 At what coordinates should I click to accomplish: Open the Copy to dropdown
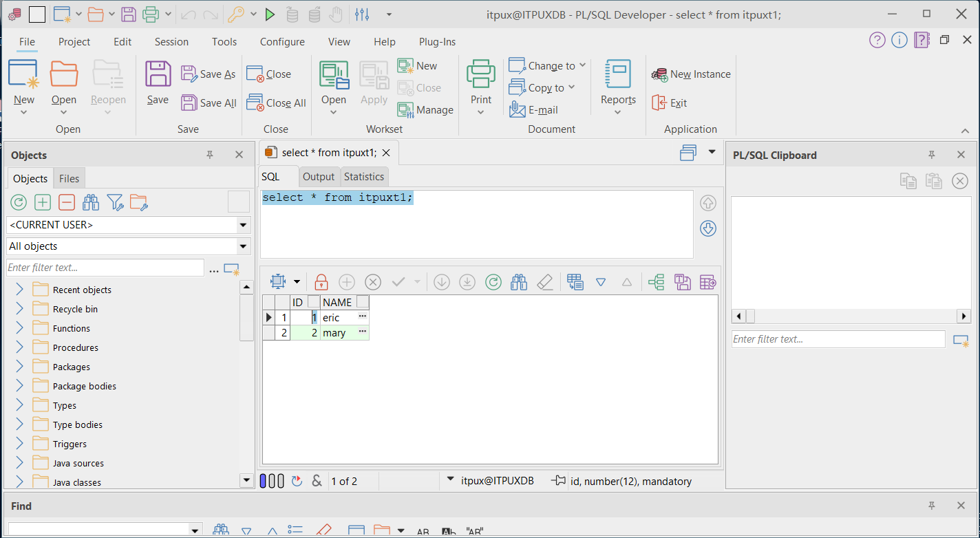click(x=542, y=87)
